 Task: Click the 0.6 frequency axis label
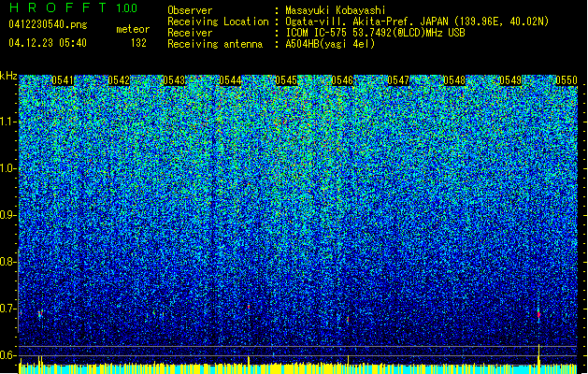pos(8,355)
